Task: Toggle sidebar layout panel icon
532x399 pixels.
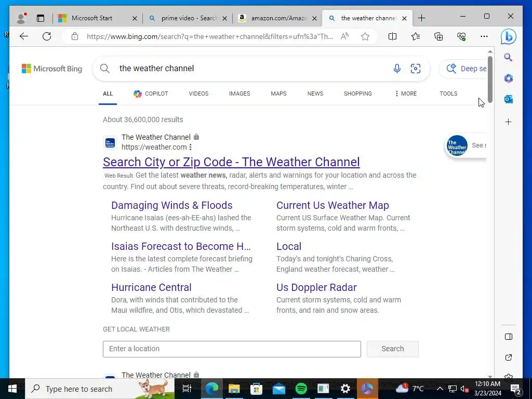Action: click(508, 337)
